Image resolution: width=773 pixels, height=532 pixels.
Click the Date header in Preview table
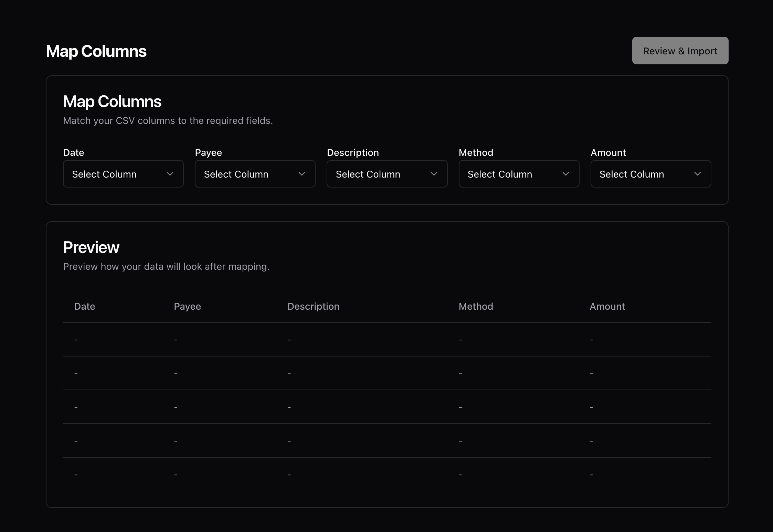click(x=85, y=306)
